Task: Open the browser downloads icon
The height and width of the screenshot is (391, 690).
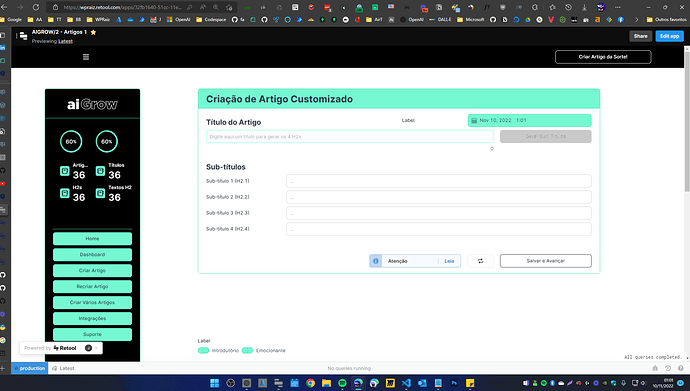Action: [584, 7]
